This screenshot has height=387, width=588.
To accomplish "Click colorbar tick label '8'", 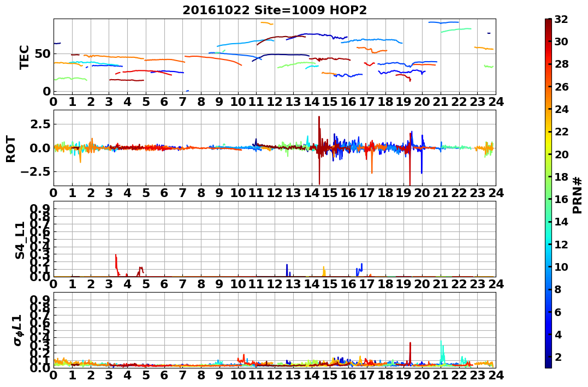I will (558, 289).
